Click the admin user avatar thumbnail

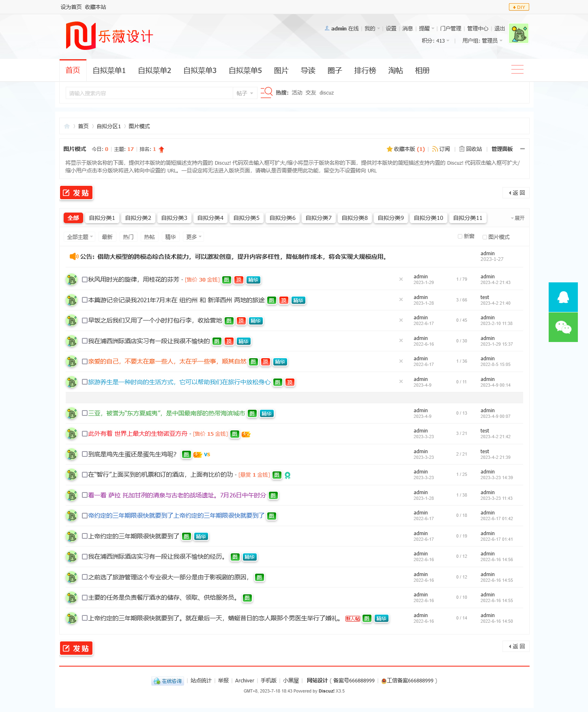pyautogui.click(x=518, y=33)
